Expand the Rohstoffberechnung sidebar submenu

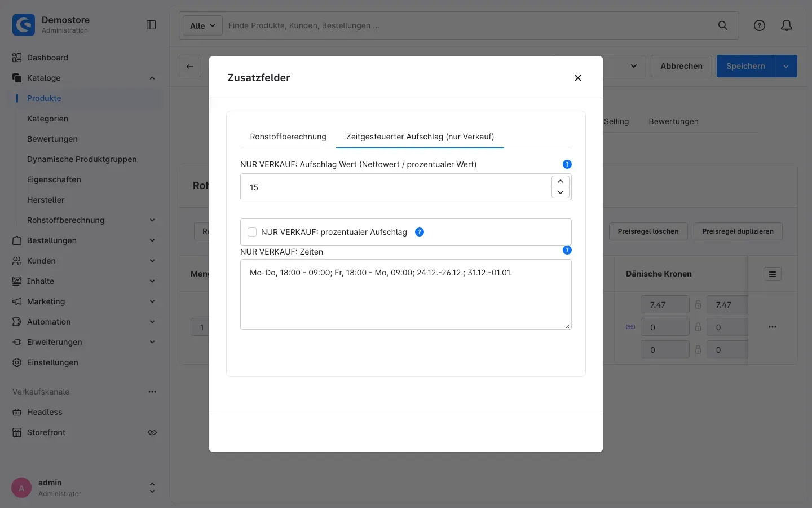pos(152,220)
